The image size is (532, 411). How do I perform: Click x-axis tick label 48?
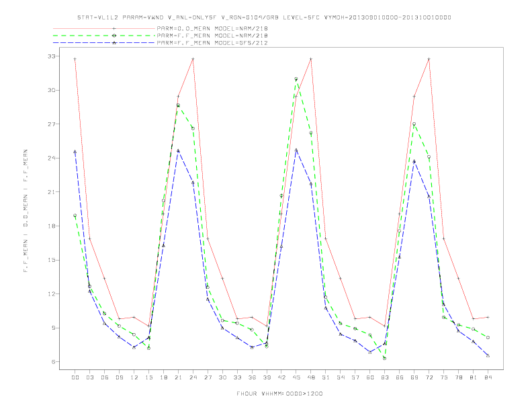pos(311,377)
